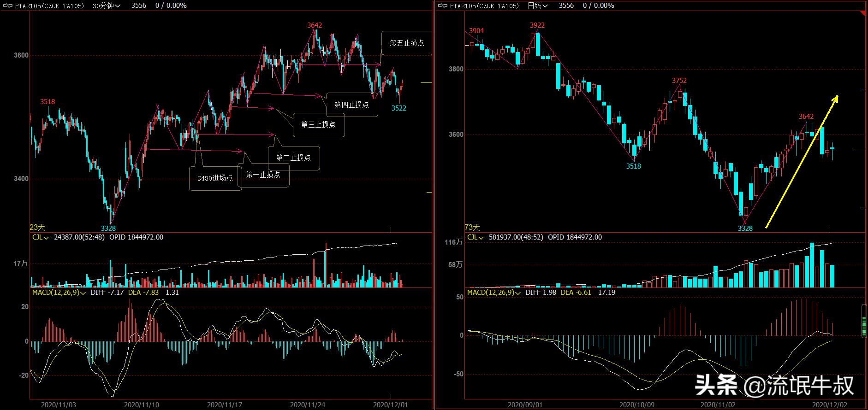This screenshot has width=868, height=410.
Task: Open MACD(12,26,9) indicator menu in daily chart
Action: coord(493,293)
